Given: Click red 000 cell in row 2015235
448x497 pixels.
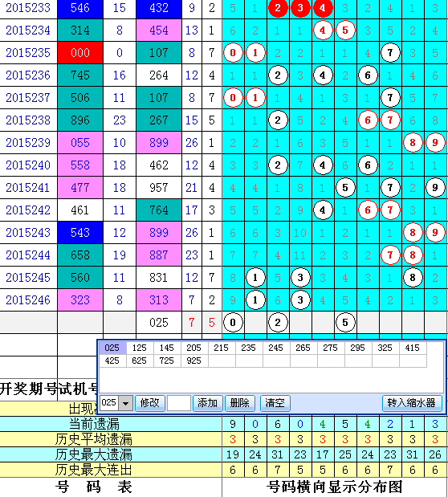Looking at the screenshot, I should 80,53.
